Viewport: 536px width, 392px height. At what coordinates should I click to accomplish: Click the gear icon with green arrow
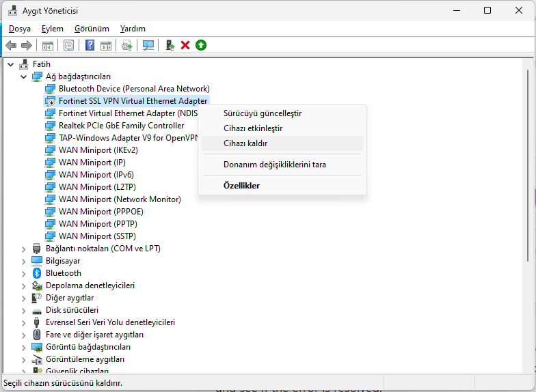tap(126, 45)
